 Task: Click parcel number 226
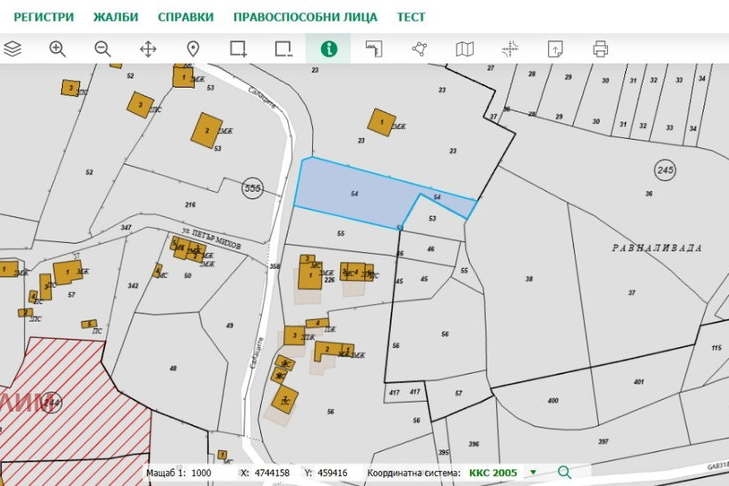[x=329, y=280]
